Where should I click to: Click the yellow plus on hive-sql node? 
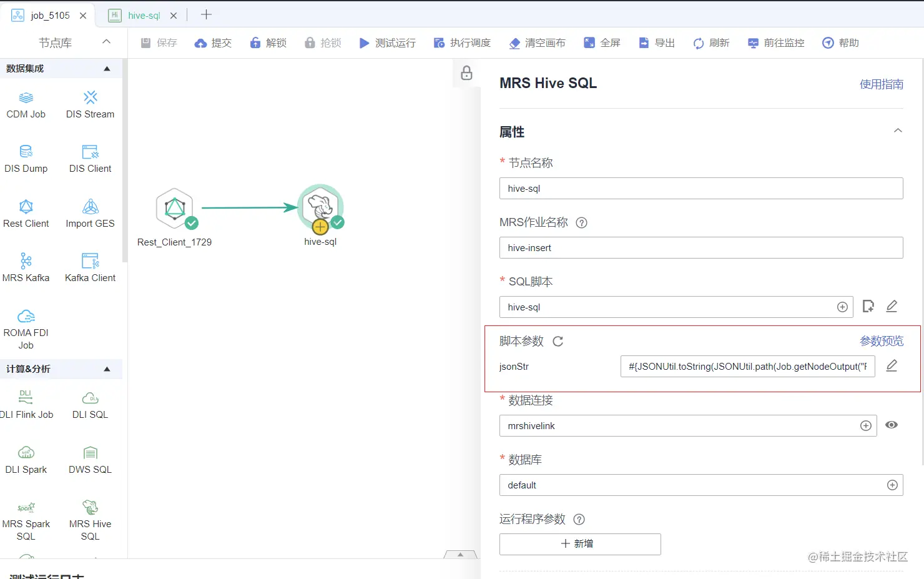click(320, 227)
